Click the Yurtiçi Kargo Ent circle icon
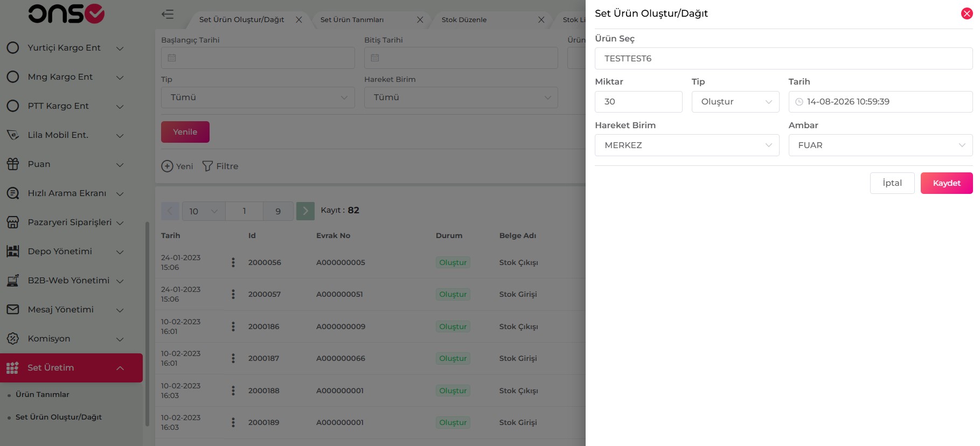This screenshot has width=980, height=446. click(13, 47)
